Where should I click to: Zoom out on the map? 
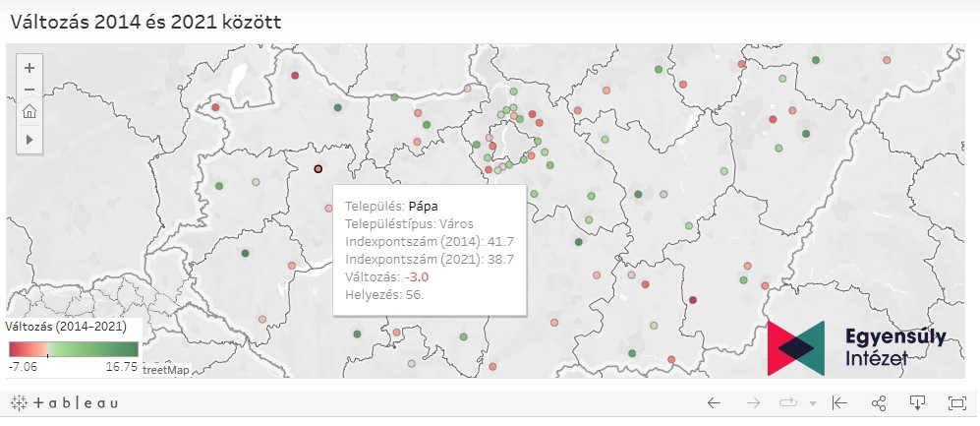coord(29,90)
